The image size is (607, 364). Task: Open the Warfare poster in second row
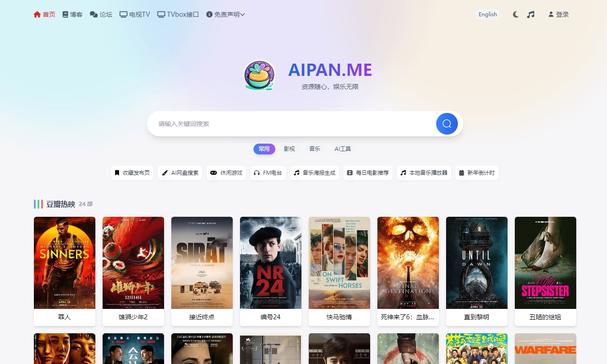point(546,349)
